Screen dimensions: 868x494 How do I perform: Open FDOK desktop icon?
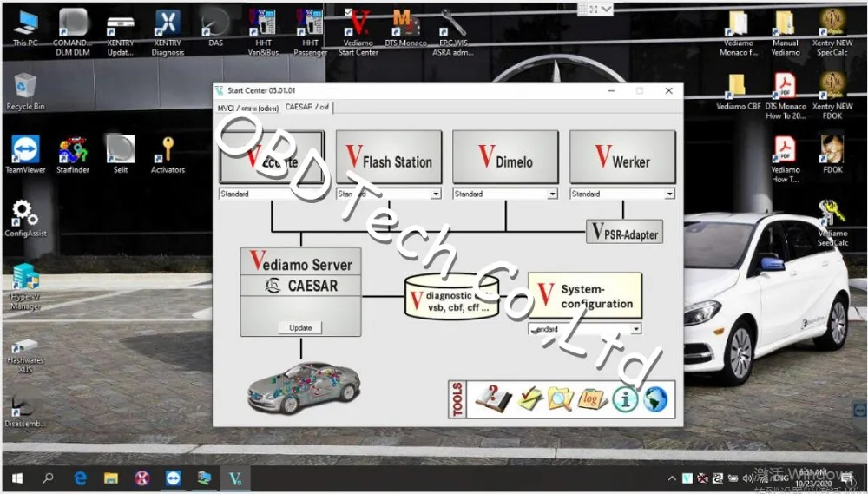(832, 155)
